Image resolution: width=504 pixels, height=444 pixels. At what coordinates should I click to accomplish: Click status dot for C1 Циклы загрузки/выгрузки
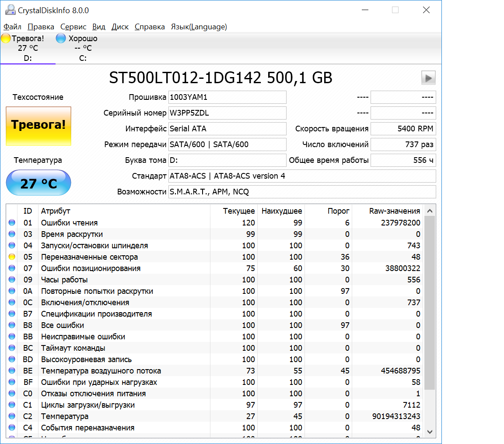coord(12,405)
